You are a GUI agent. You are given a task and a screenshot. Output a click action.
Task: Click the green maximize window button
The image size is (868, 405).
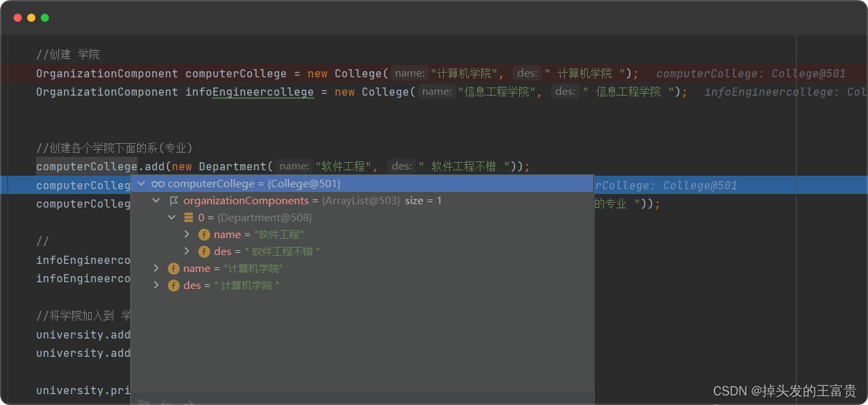(45, 18)
